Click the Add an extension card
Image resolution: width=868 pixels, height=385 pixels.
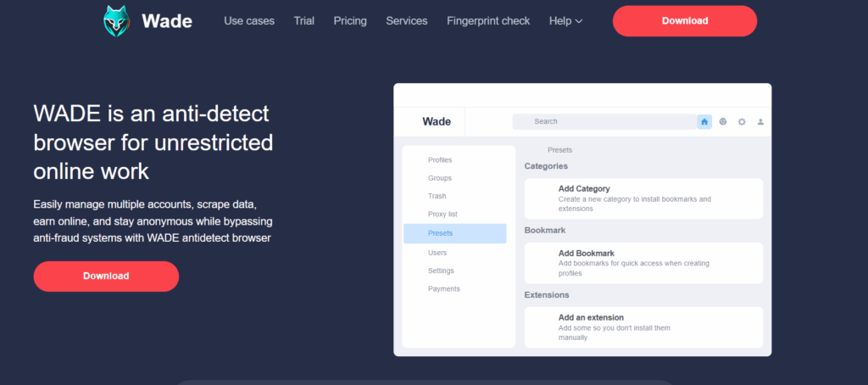coord(643,326)
